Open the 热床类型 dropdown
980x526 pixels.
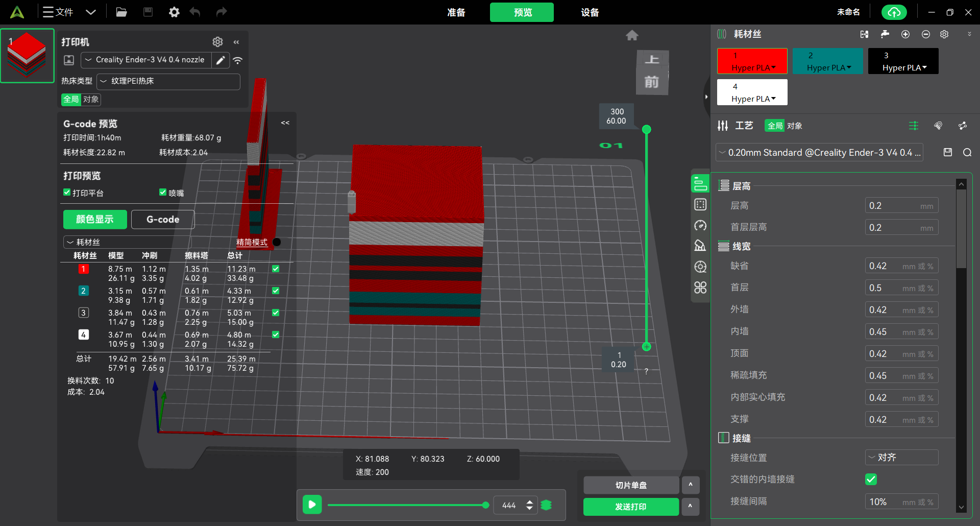tap(168, 81)
